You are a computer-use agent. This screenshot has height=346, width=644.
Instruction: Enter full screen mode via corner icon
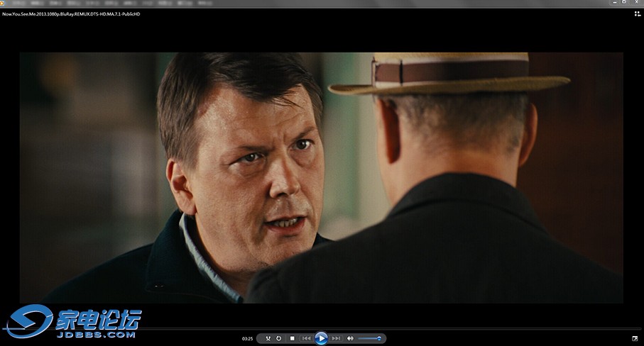point(635,338)
